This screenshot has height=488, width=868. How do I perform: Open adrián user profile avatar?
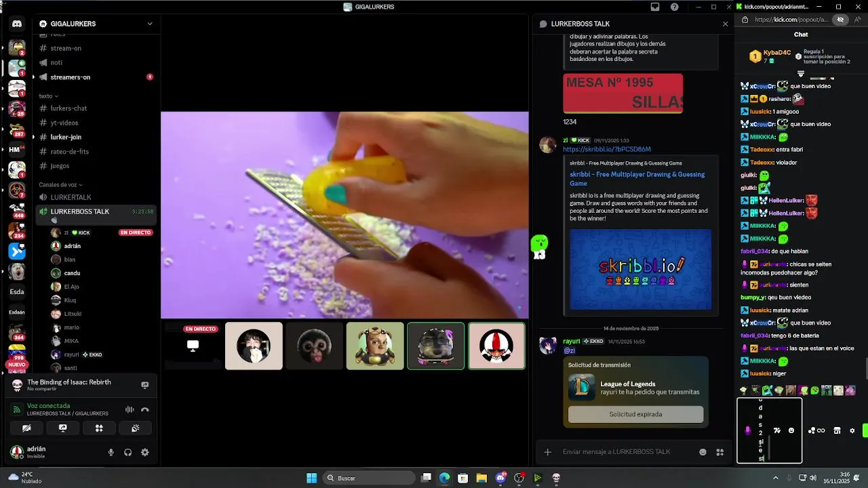pyautogui.click(x=17, y=451)
